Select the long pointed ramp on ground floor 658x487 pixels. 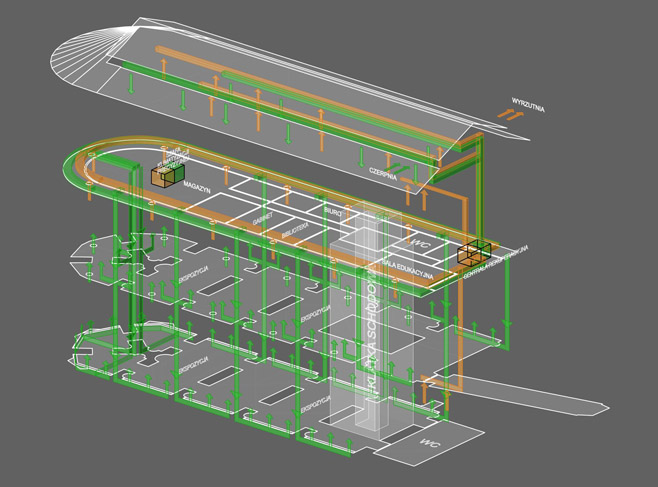pos(540,401)
